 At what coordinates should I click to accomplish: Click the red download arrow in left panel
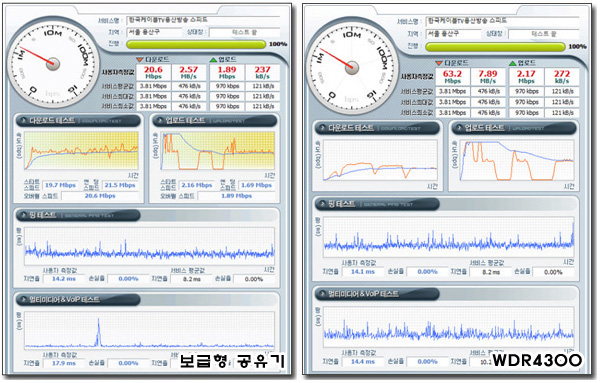coord(139,59)
